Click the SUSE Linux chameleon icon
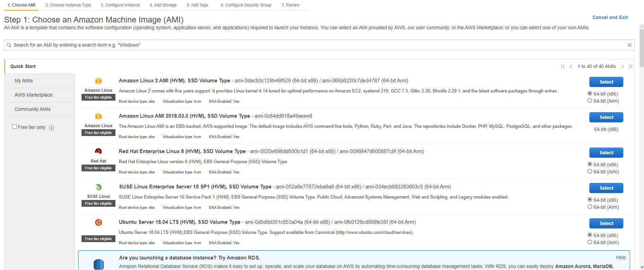Viewport: 644px width, 270px height. [x=98, y=187]
